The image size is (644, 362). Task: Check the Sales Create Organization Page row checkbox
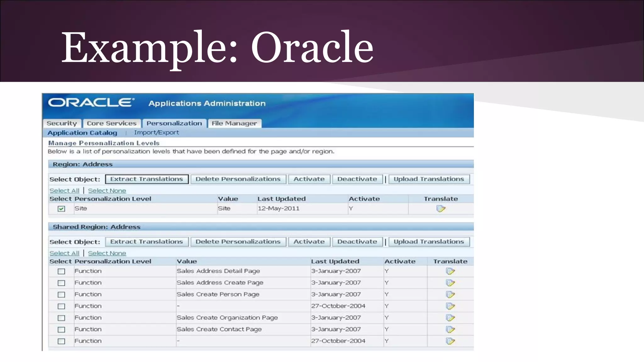click(61, 318)
